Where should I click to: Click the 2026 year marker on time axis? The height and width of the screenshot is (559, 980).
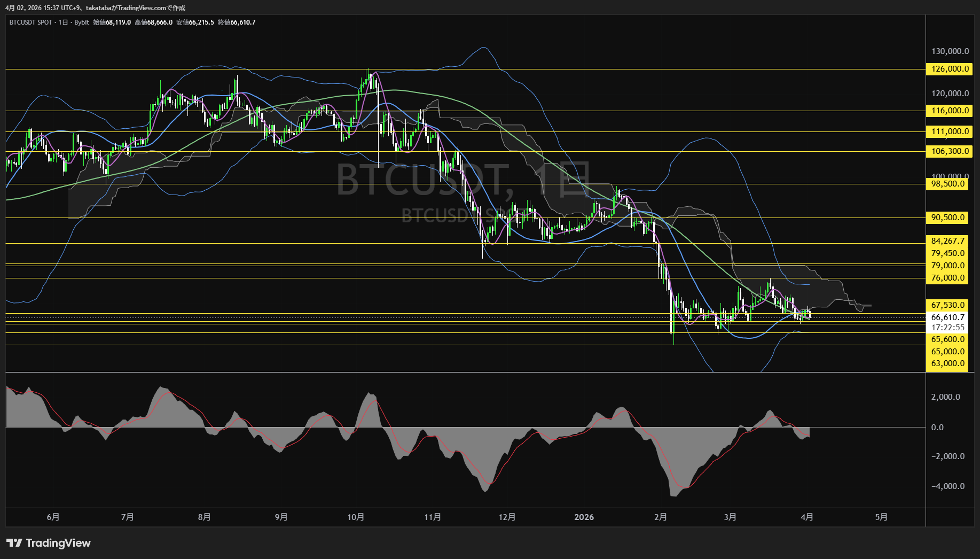(x=584, y=517)
